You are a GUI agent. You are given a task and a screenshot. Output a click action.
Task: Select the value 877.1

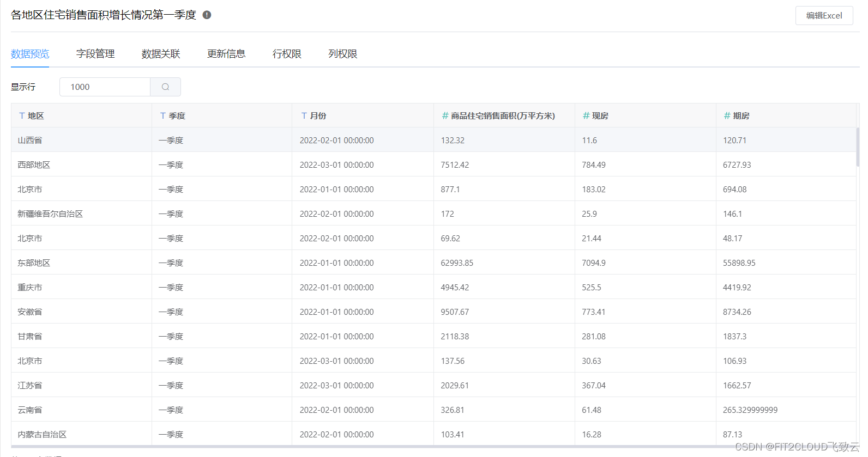(450, 189)
